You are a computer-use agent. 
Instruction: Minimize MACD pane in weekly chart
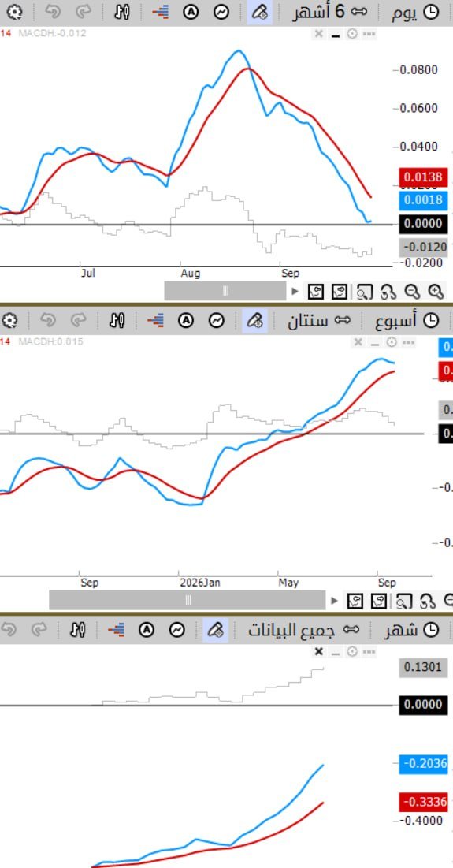click(x=374, y=343)
